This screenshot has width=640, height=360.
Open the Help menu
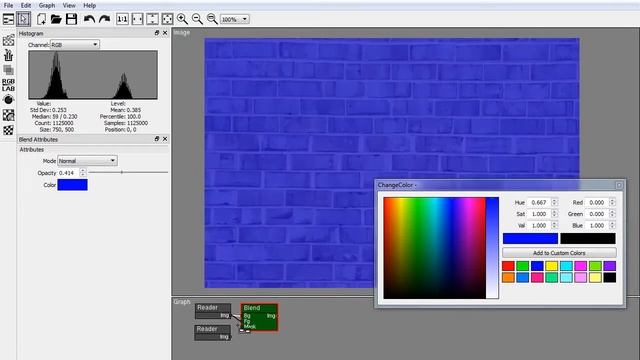(89, 5)
